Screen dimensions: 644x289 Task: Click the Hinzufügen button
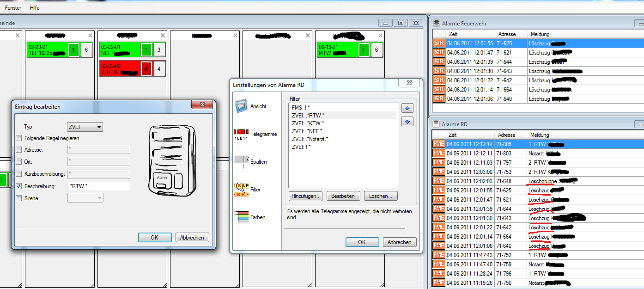(306, 196)
